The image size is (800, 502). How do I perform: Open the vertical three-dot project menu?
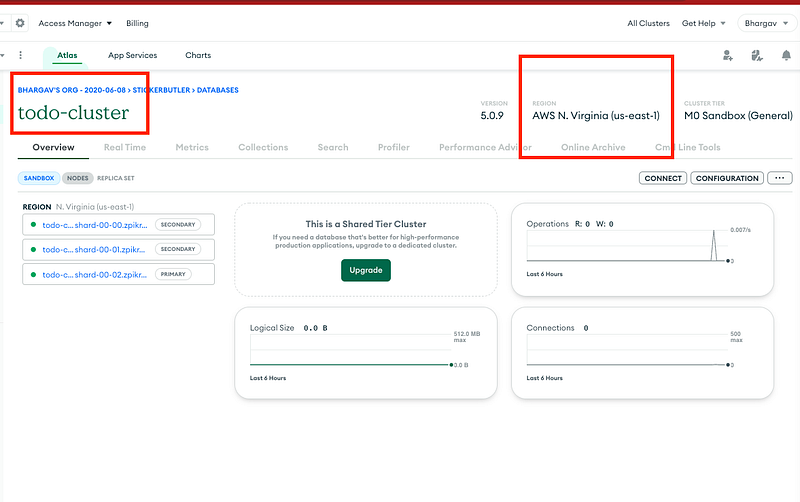[20, 55]
